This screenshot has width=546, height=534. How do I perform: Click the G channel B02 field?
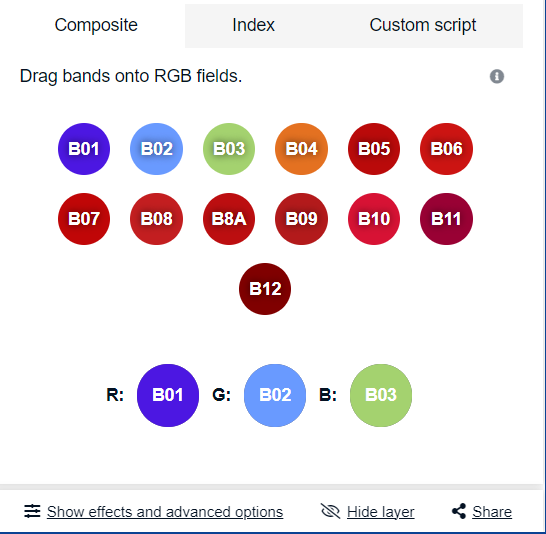[x=275, y=395]
